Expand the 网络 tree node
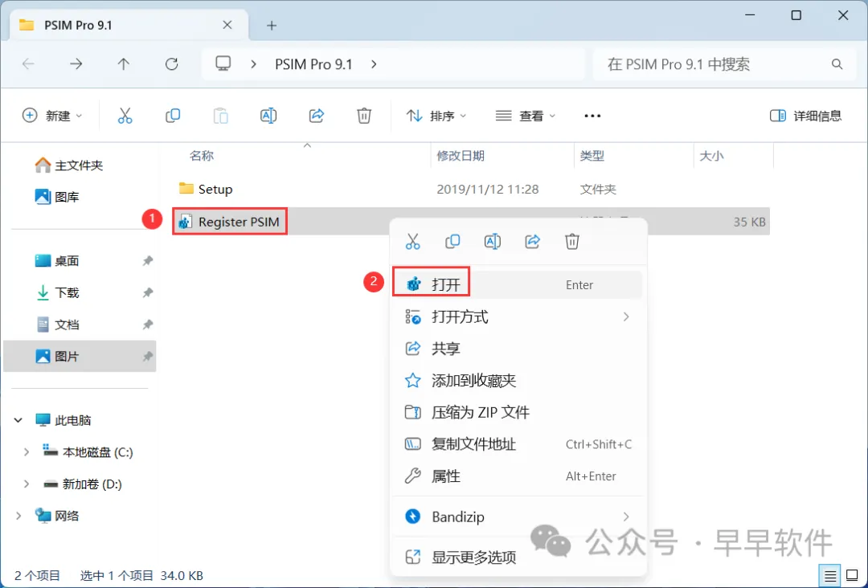 coord(18,516)
